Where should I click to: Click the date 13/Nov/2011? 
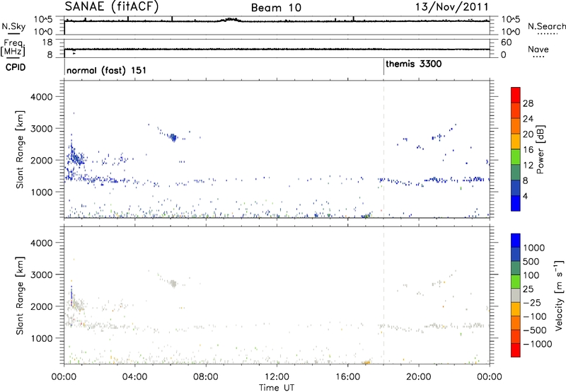click(x=452, y=6)
